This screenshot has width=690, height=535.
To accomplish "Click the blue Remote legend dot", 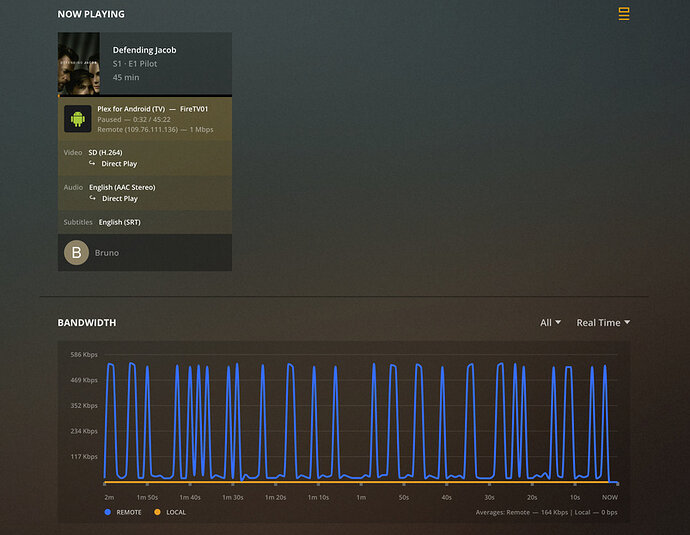I will coord(108,512).
